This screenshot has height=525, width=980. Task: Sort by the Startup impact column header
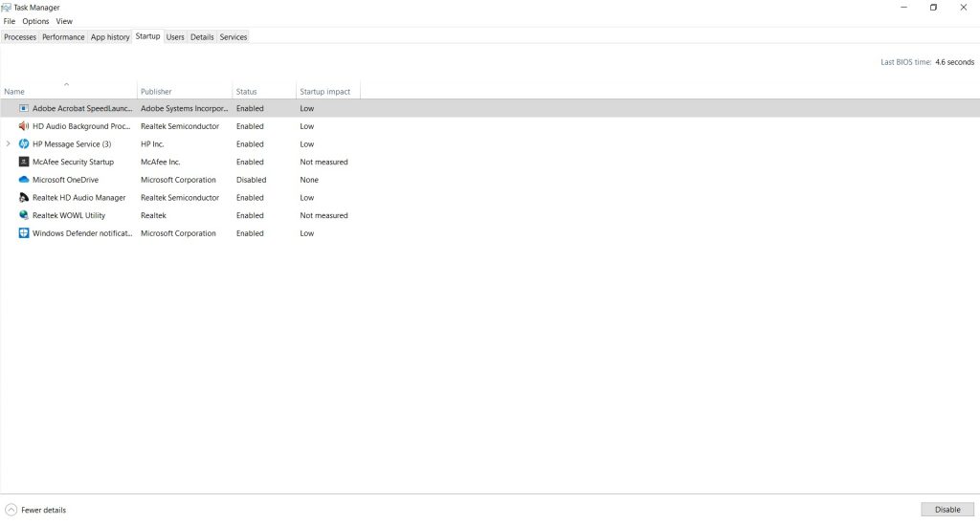[x=328, y=91]
